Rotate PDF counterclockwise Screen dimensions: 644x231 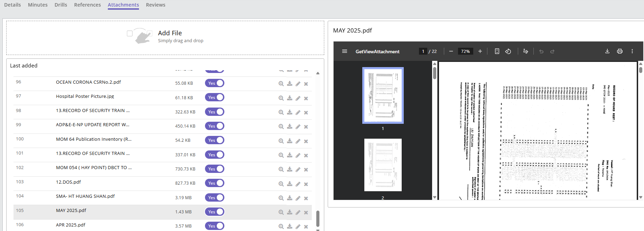tap(508, 51)
